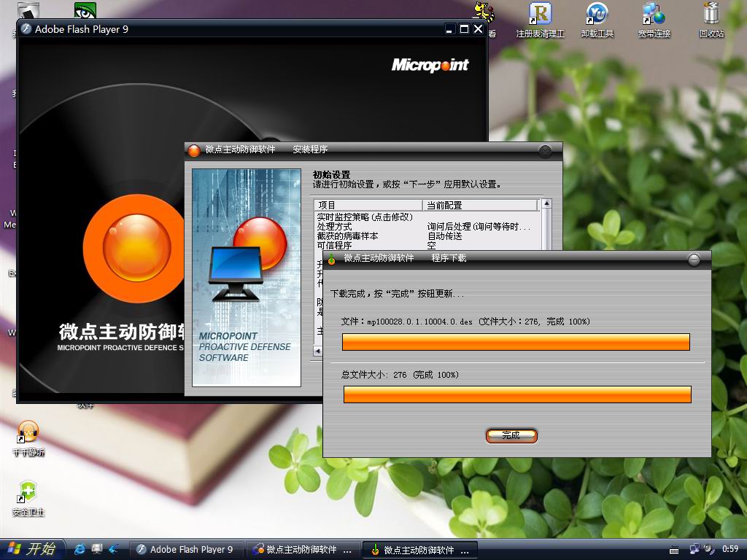Click the volume speaker tray icon
The height and width of the screenshot is (560, 747).
(709, 550)
